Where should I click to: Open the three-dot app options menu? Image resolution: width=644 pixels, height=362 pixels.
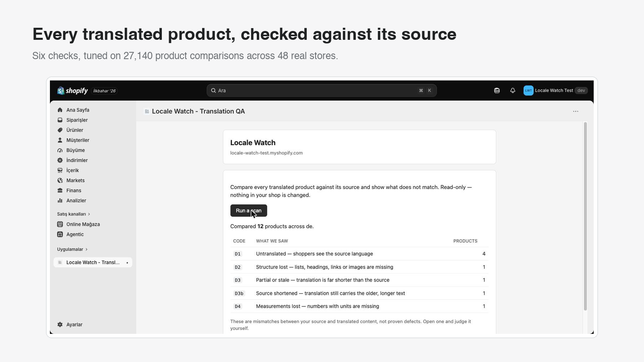[576, 111]
